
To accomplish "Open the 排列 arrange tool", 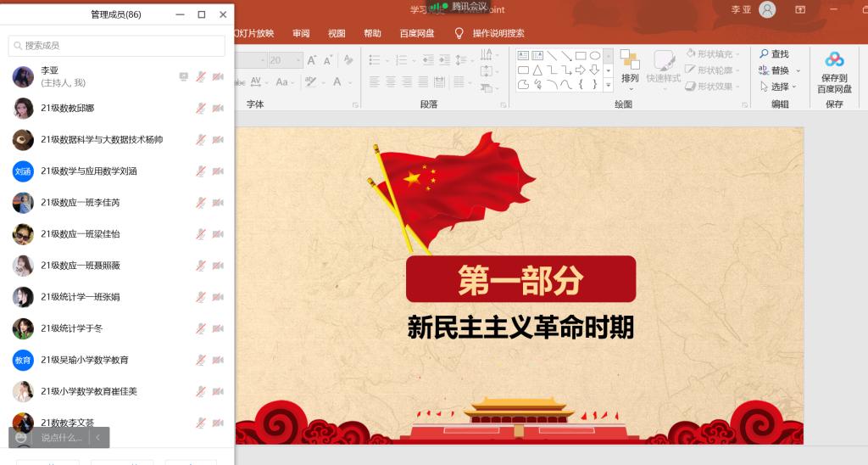I will pos(630,68).
